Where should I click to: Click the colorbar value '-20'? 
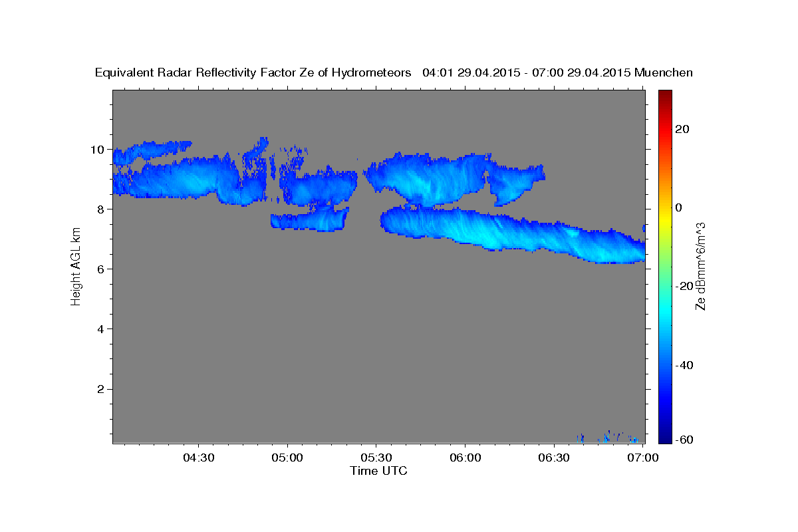click(x=683, y=286)
